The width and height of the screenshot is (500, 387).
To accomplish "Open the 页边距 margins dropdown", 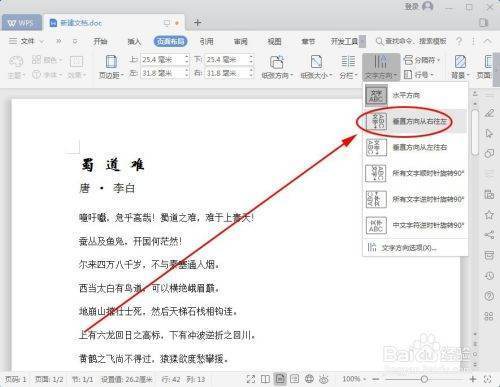I will tap(111, 67).
